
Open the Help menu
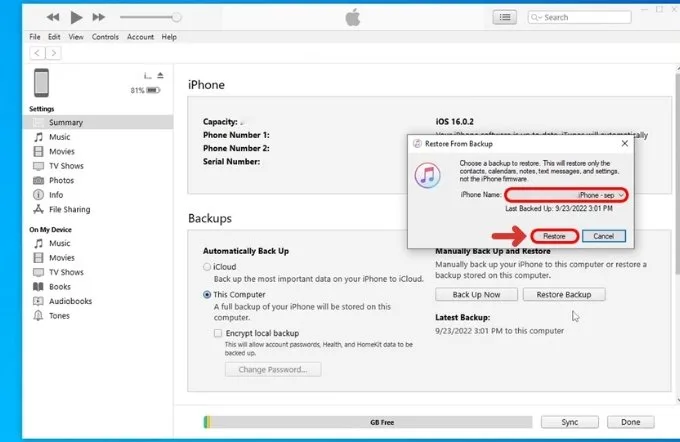tap(169, 37)
